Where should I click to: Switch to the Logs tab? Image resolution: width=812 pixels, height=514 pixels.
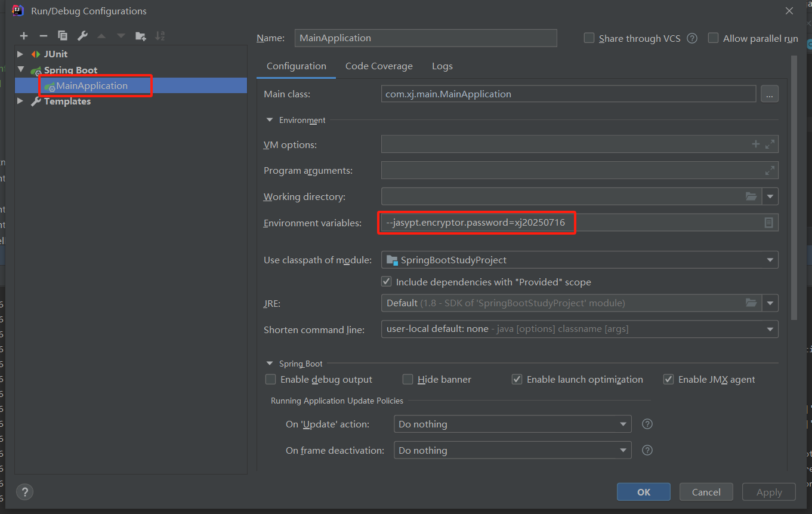(442, 66)
